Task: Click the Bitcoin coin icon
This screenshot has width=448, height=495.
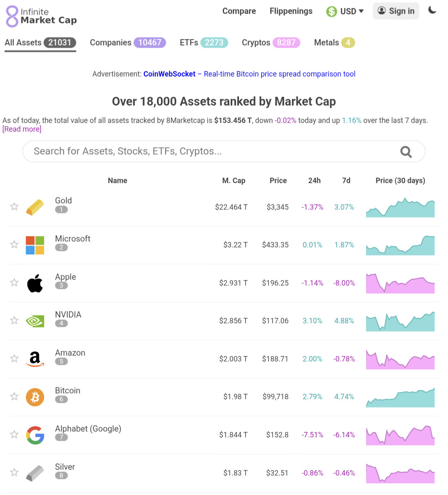Action: [x=35, y=397]
